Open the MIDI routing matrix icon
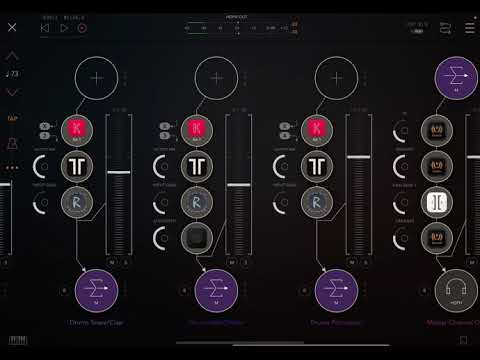Image resolution: width=480 pixels, height=360 pixels. pos(445,28)
